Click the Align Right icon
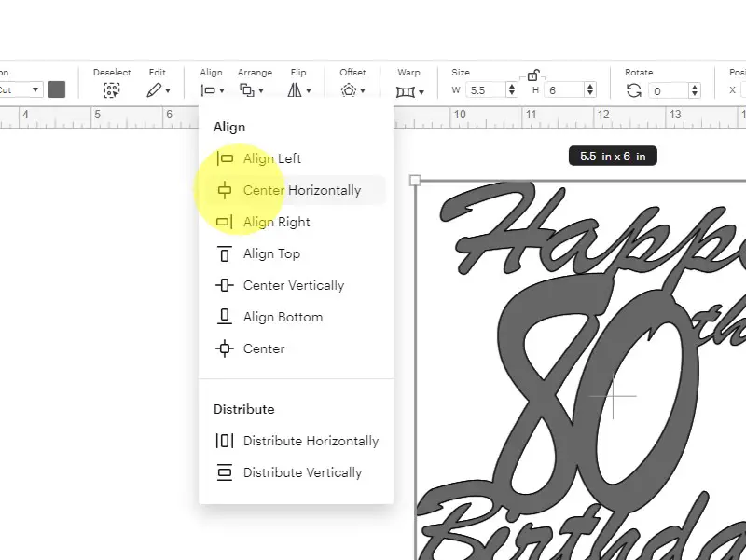746x560 pixels. (x=225, y=222)
